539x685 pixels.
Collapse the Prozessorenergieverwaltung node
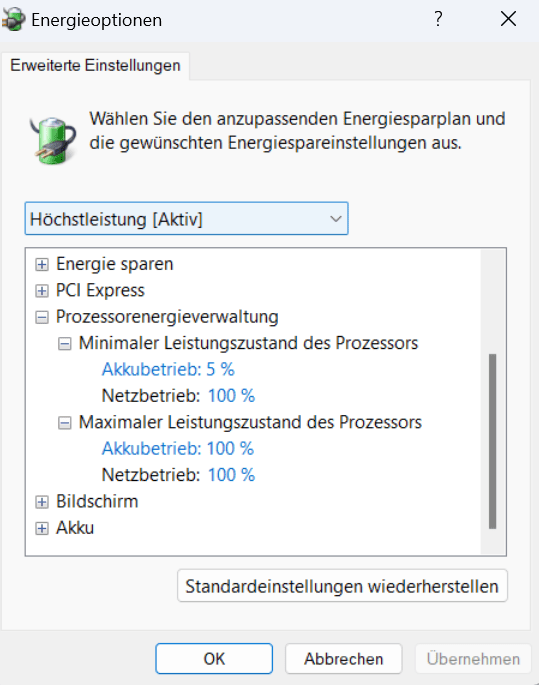(42, 317)
